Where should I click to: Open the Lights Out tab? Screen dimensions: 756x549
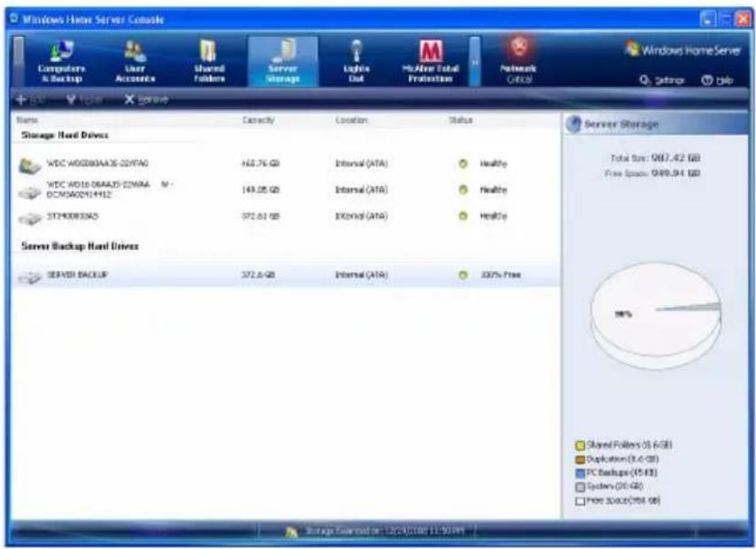pyautogui.click(x=356, y=62)
